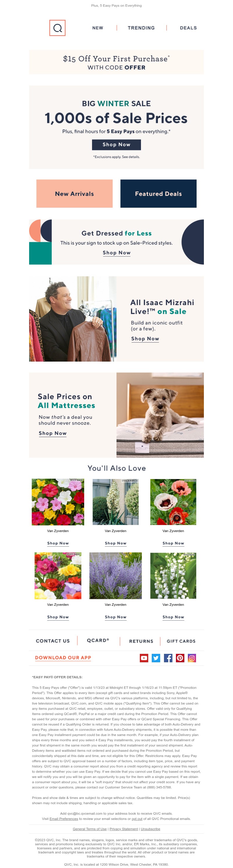Open the YouTube social icon
The width and height of the screenshot is (233, 868).
144,658
